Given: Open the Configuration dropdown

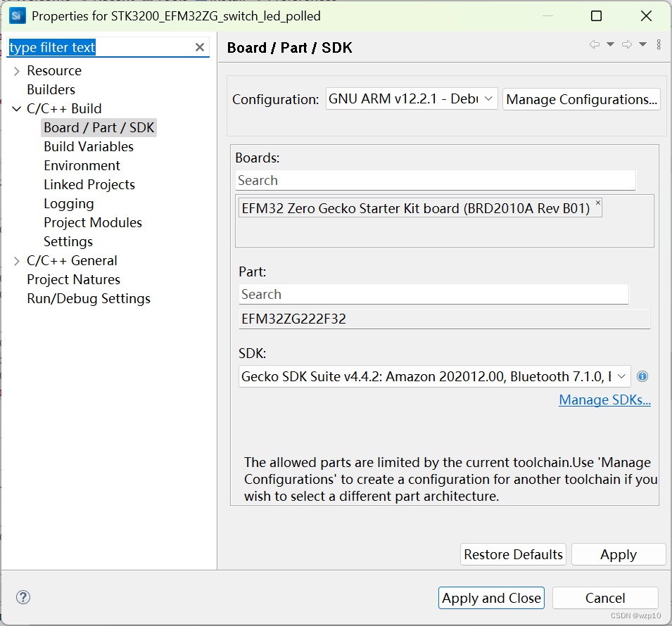Looking at the screenshot, I should (x=412, y=99).
